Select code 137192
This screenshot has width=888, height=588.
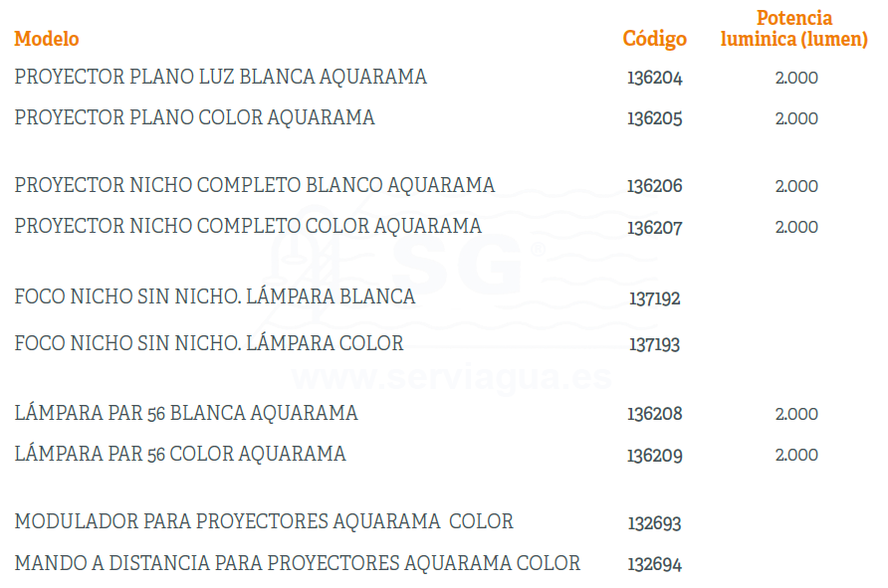point(654,298)
